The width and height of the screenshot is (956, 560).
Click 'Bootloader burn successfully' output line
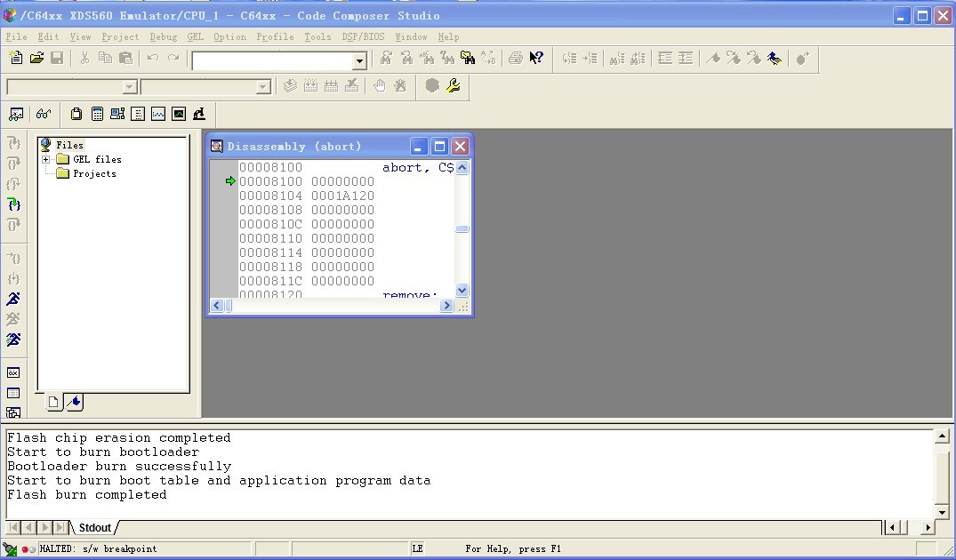(x=119, y=466)
